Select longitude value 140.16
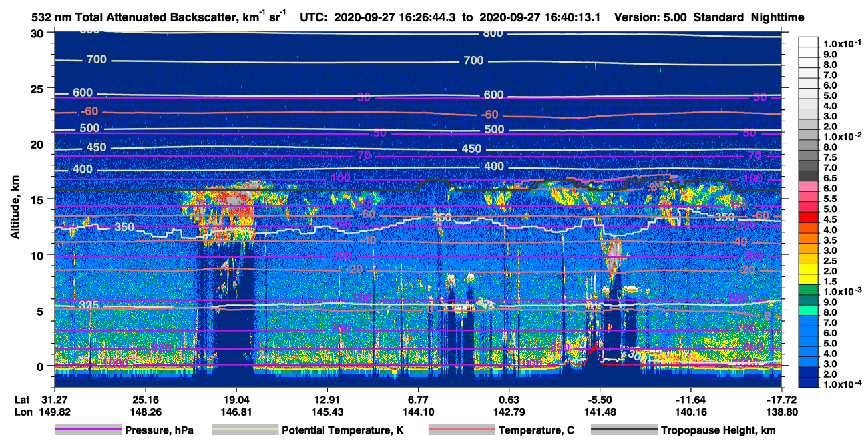The width and height of the screenshot is (868, 445). pyautogui.click(x=691, y=412)
